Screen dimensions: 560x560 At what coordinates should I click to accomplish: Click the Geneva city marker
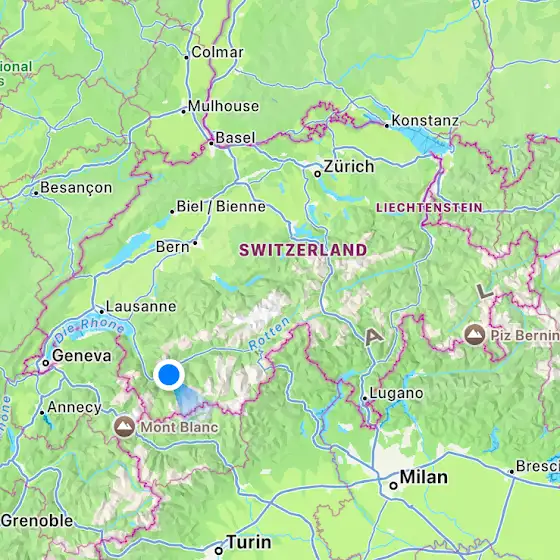45,363
